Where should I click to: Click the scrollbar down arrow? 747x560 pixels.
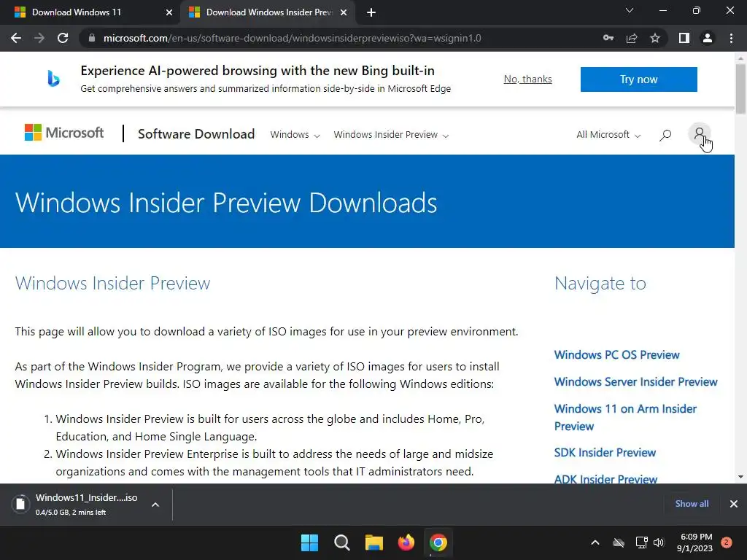pos(740,477)
